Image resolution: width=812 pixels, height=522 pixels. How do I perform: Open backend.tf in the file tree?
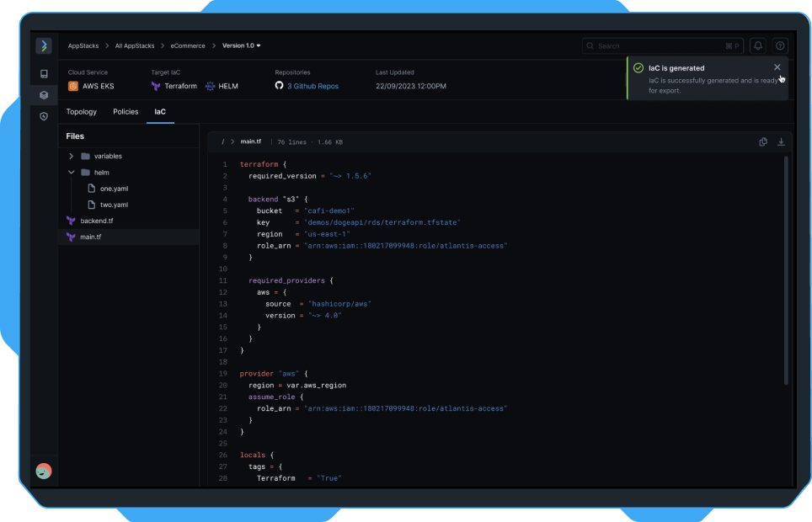coord(96,221)
